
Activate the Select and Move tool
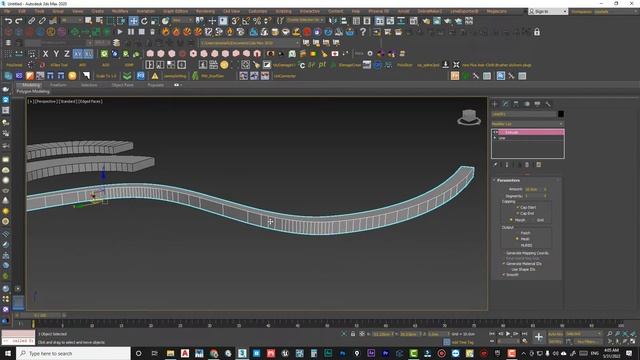pos(133,20)
